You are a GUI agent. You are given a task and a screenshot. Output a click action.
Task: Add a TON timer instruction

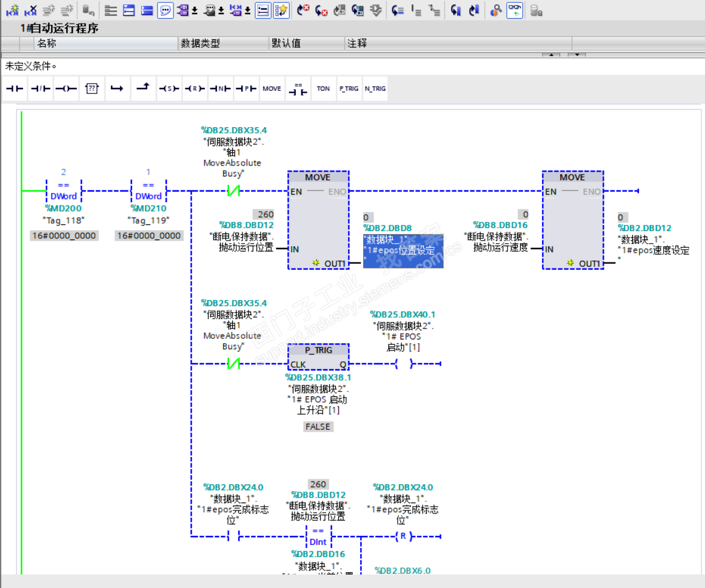(323, 89)
